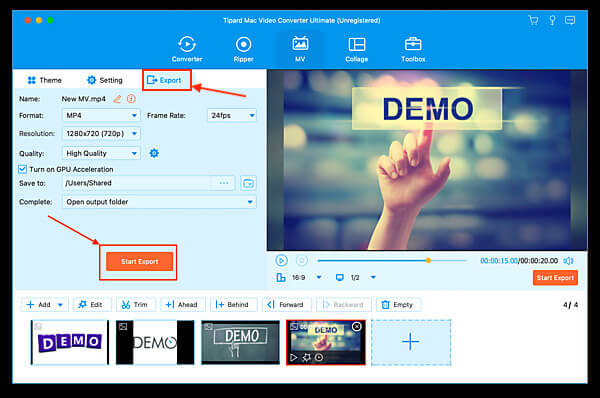This screenshot has width=600, height=398.
Task: Click the Empty trash button
Action: [x=398, y=305]
